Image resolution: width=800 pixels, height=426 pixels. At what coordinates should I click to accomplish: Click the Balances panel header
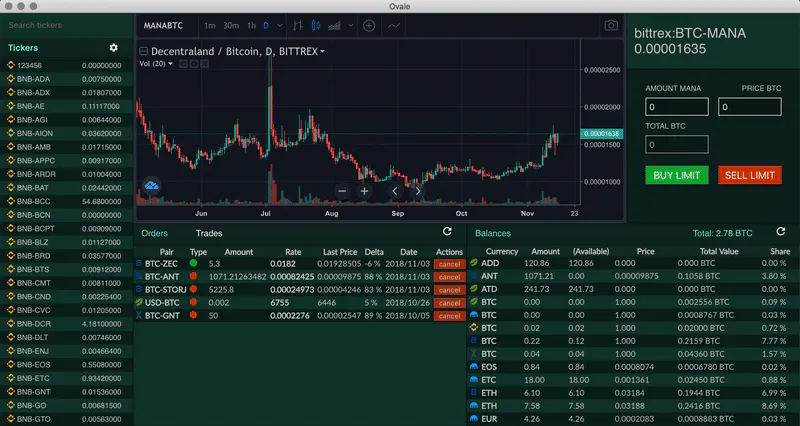point(493,233)
